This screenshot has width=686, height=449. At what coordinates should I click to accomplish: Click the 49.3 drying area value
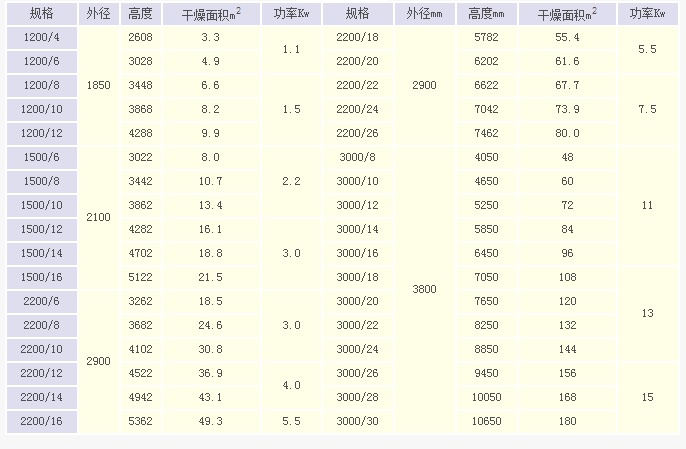click(210, 421)
